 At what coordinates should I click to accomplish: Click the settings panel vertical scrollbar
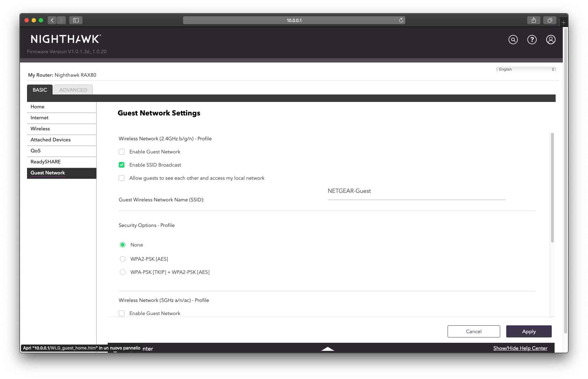(x=552, y=188)
